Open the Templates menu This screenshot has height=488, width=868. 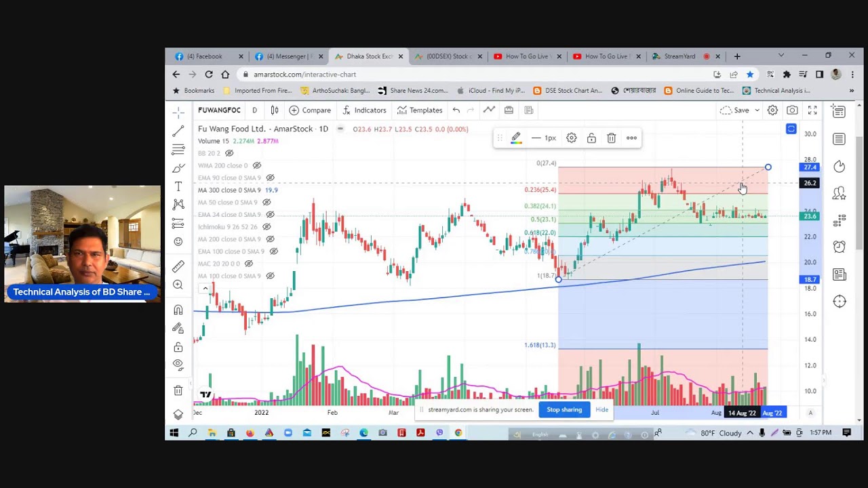tap(420, 110)
